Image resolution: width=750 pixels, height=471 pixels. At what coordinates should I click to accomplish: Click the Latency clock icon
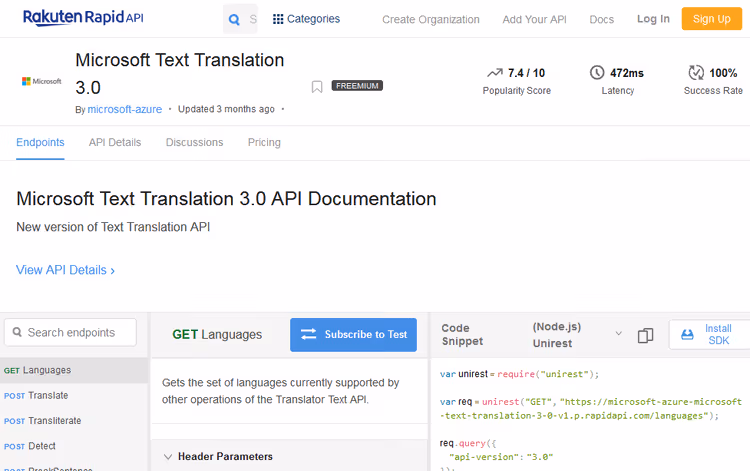click(x=597, y=73)
